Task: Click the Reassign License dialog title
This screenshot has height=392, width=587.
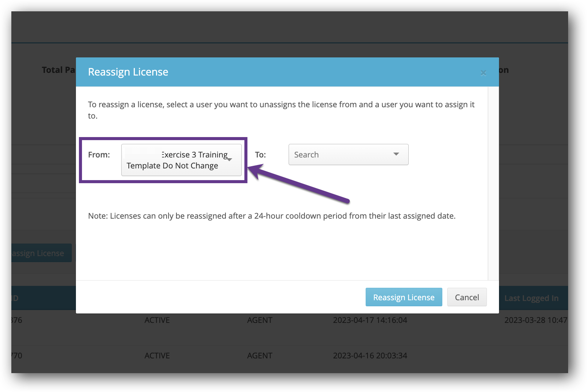Action: pyautogui.click(x=128, y=72)
